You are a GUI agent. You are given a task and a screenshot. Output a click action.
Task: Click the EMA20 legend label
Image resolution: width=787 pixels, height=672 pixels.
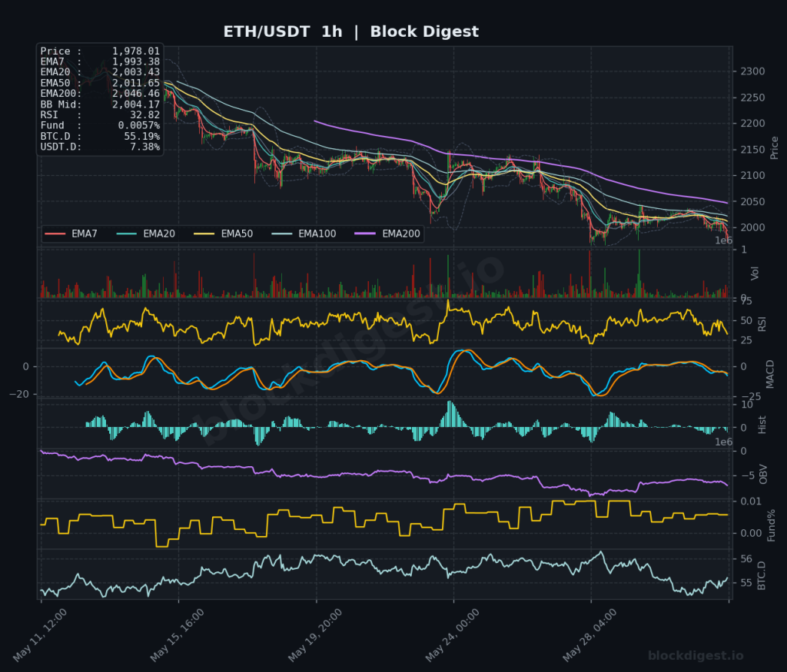coord(159,233)
